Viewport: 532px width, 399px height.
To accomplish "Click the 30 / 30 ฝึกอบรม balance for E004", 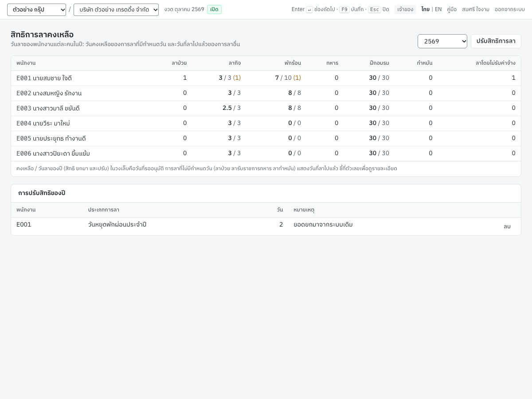I will (379, 123).
